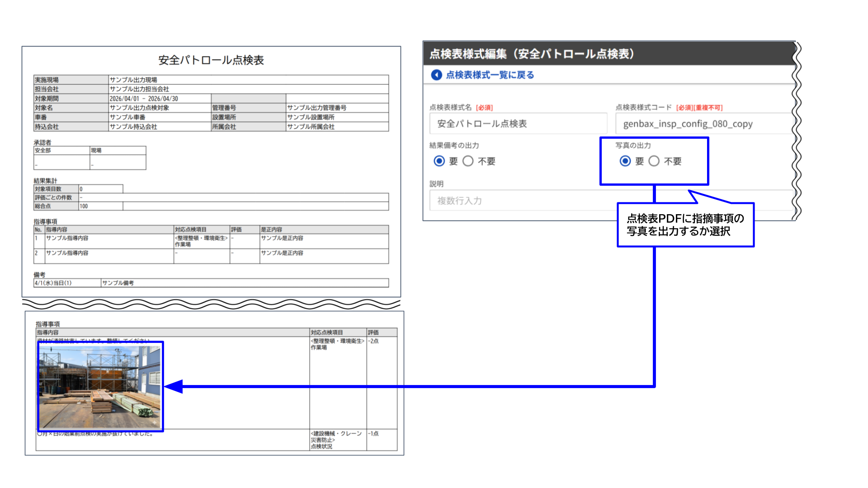
Task: Select 要 for 写真の出力
Action: [x=625, y=161]
